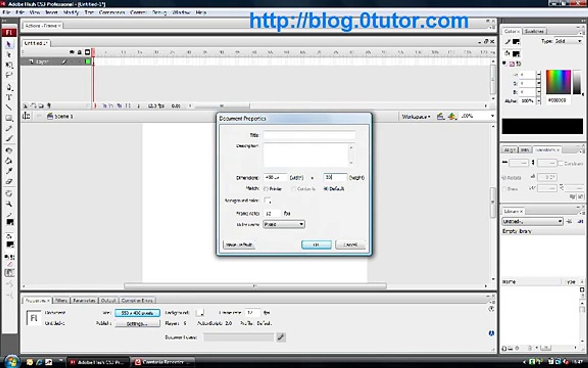Image resolution: width=588 pixels, height=368 pixels.
Task: Select the Rectangle tool
Action: click(9, 118)
